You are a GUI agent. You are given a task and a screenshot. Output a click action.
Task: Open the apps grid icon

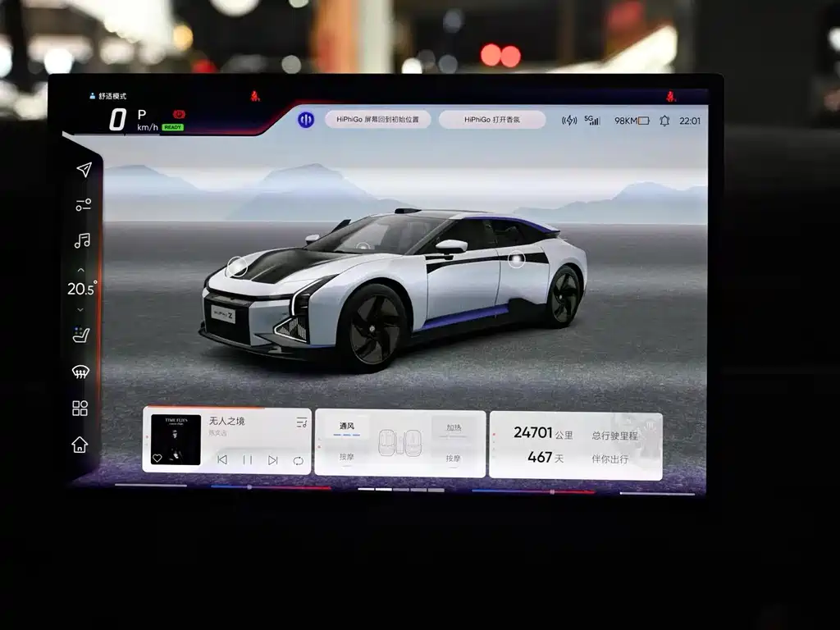(80, 409)
